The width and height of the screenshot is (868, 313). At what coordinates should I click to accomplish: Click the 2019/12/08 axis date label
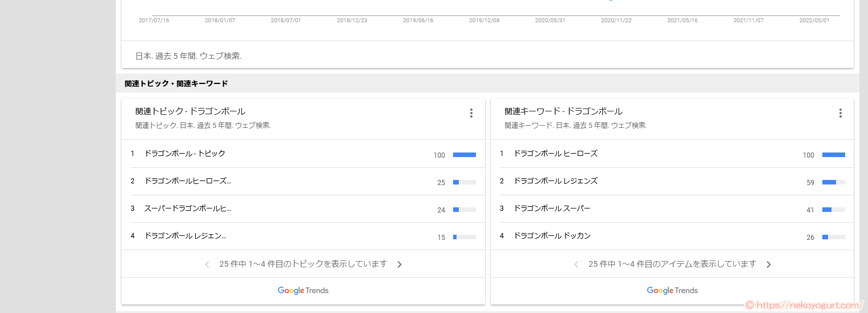484,21
